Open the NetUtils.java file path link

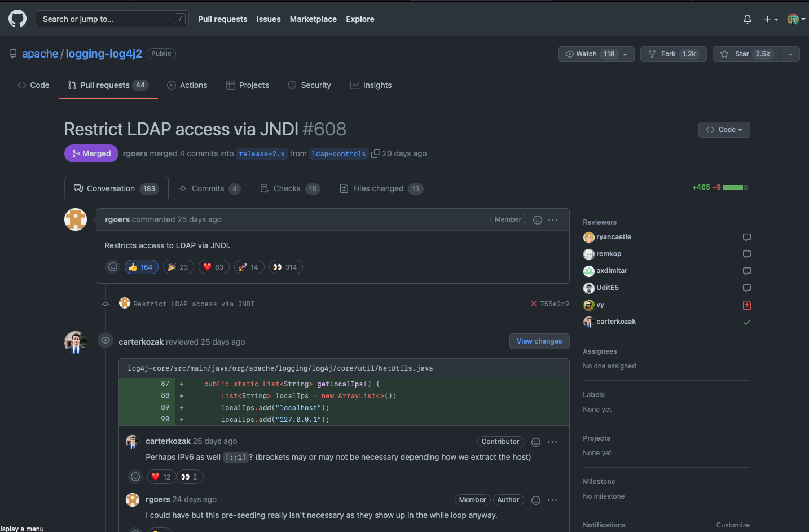[280, 368]
